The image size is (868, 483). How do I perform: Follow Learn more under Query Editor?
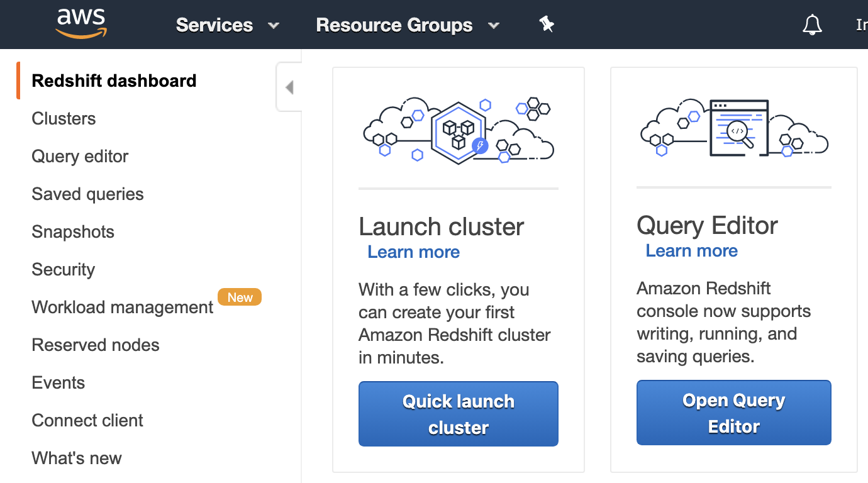click(x=691, y=250)
